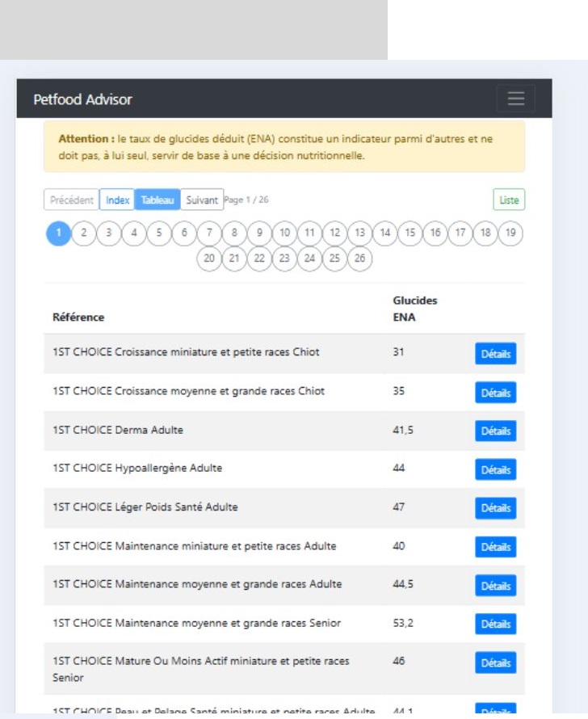The image size is (588, 719).
Task: View Détails of Hypoallergène Adulte food
Action: pyautogui.click(x=495, y=469)
